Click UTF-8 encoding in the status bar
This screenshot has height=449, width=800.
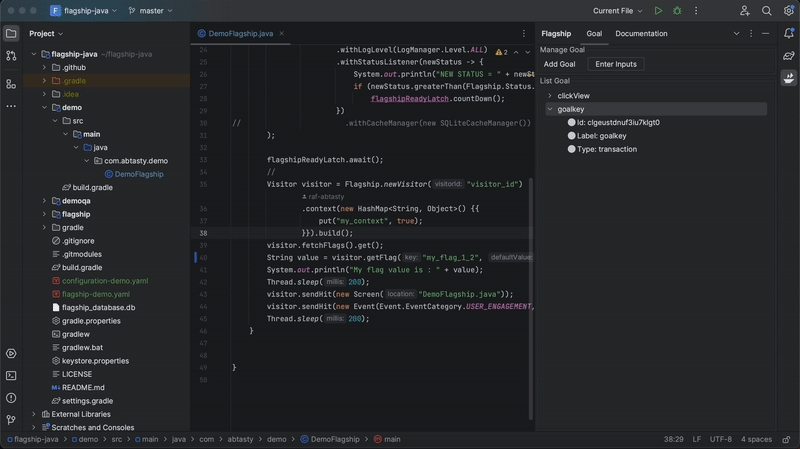pos(720,439)
